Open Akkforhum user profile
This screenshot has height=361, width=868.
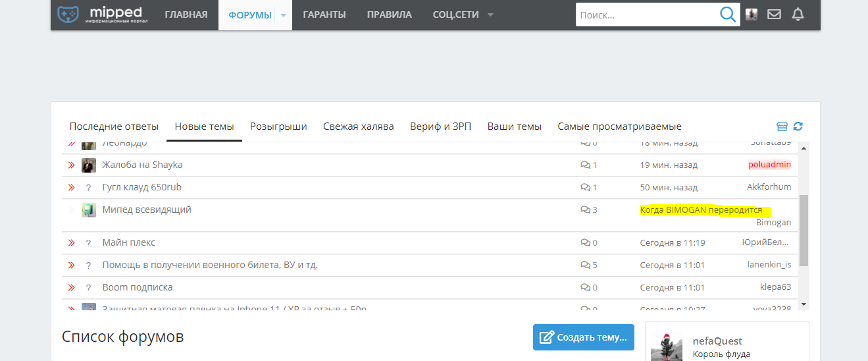[x=769, y=187]
